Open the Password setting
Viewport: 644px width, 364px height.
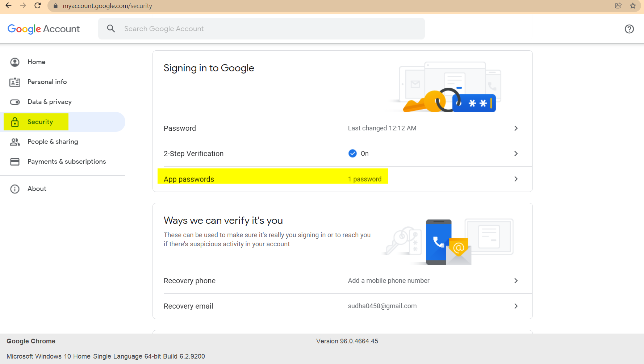[342, 128]
